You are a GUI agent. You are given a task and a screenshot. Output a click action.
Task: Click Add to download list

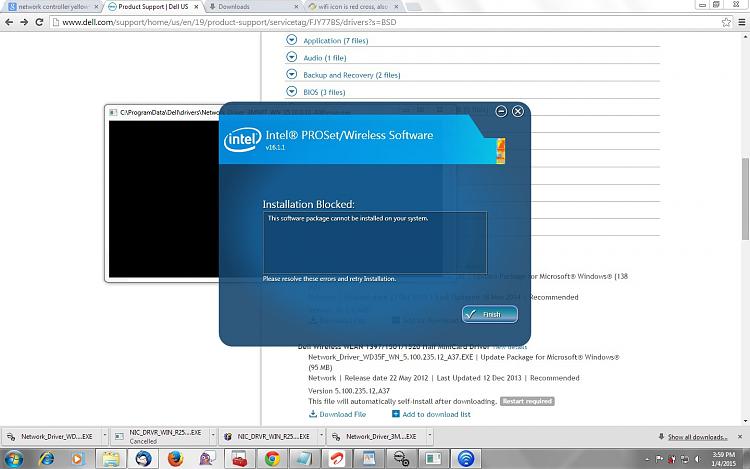pos(431,414)
